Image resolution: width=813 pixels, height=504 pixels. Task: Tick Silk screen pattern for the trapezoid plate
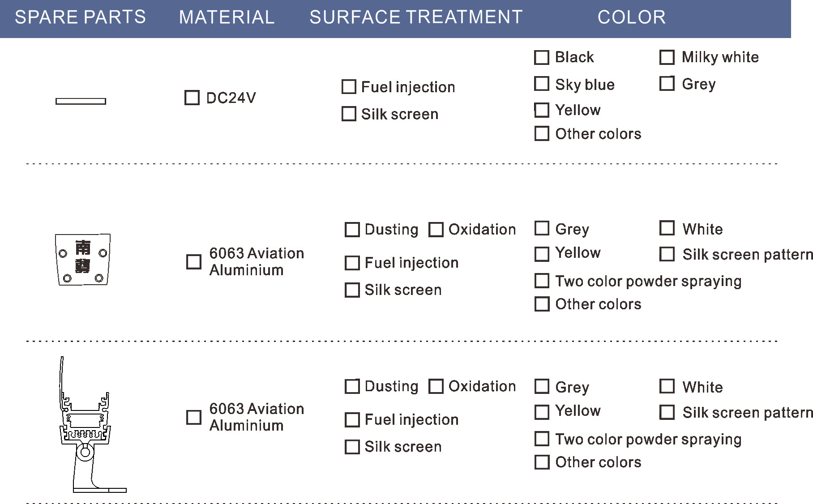click(667, 254)
